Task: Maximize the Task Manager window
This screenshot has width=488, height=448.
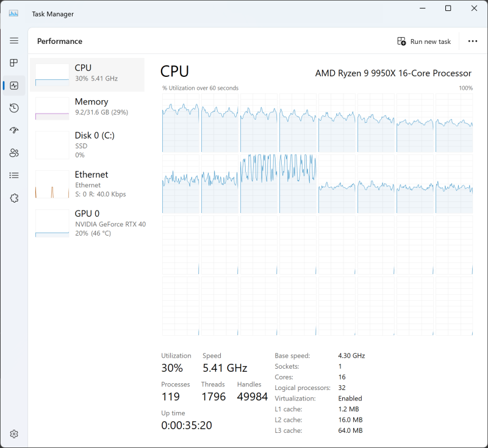Action: pos(448,9)
